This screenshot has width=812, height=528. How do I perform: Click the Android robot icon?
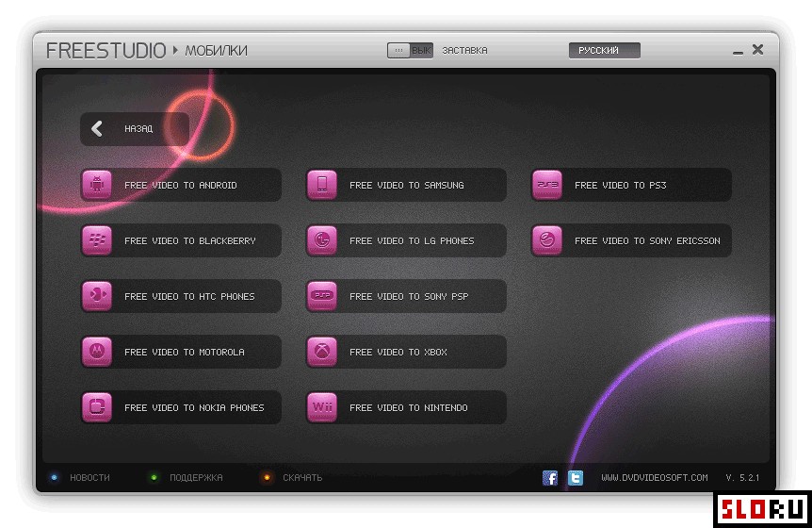pyautogui.click(x=97, y=185)
